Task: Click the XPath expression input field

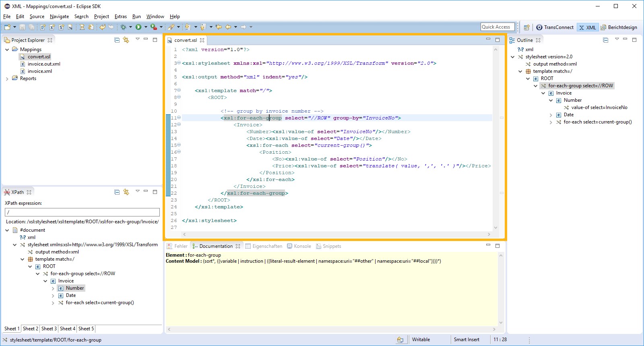Action: point(82,212)
